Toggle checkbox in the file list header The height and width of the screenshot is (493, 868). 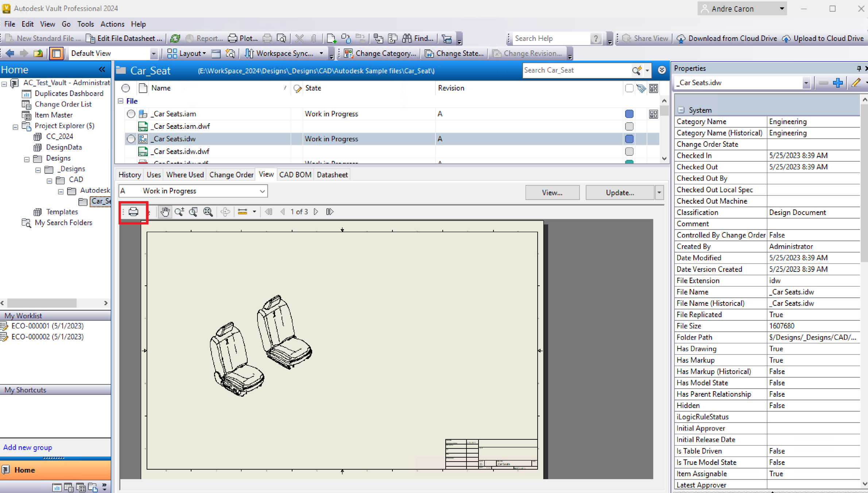click(x=629, y=88)
